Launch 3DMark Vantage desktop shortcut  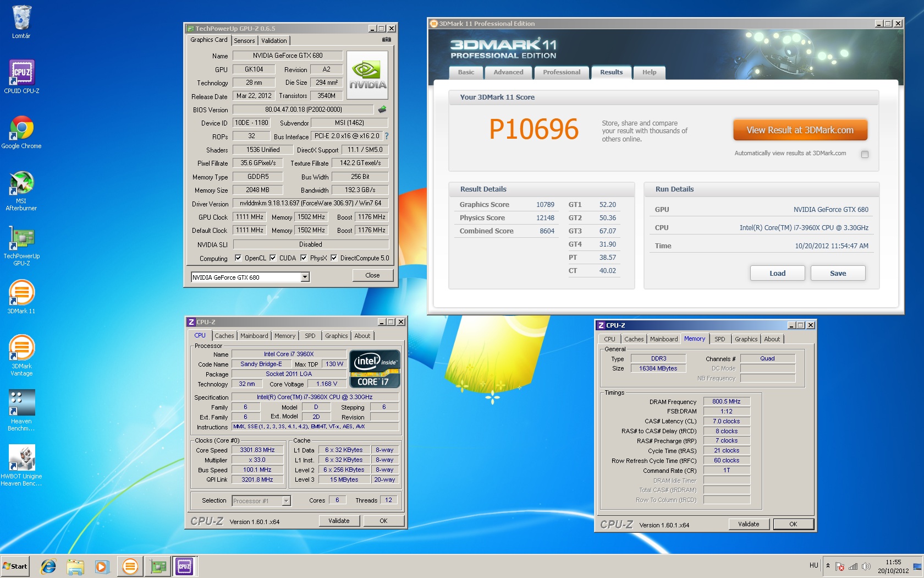pyautogui.click(x=21, y=356)
